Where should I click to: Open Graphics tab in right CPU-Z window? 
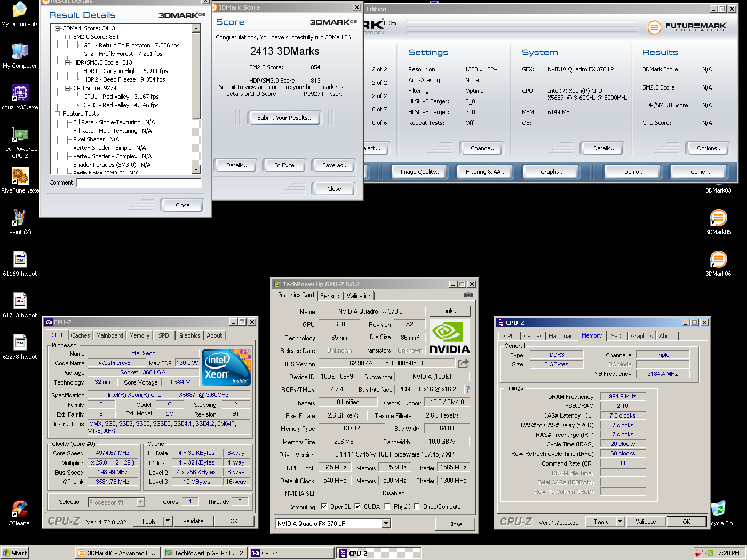641,336
